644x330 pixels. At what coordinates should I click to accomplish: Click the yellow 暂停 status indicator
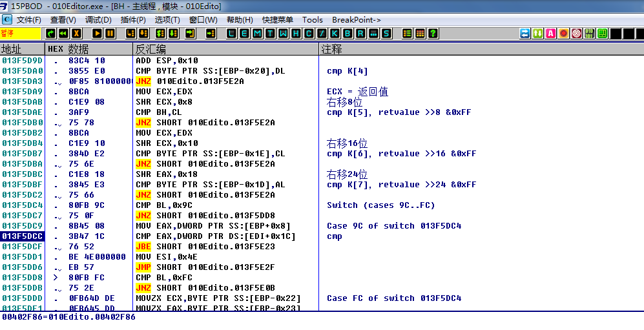(x=21, y=34)
